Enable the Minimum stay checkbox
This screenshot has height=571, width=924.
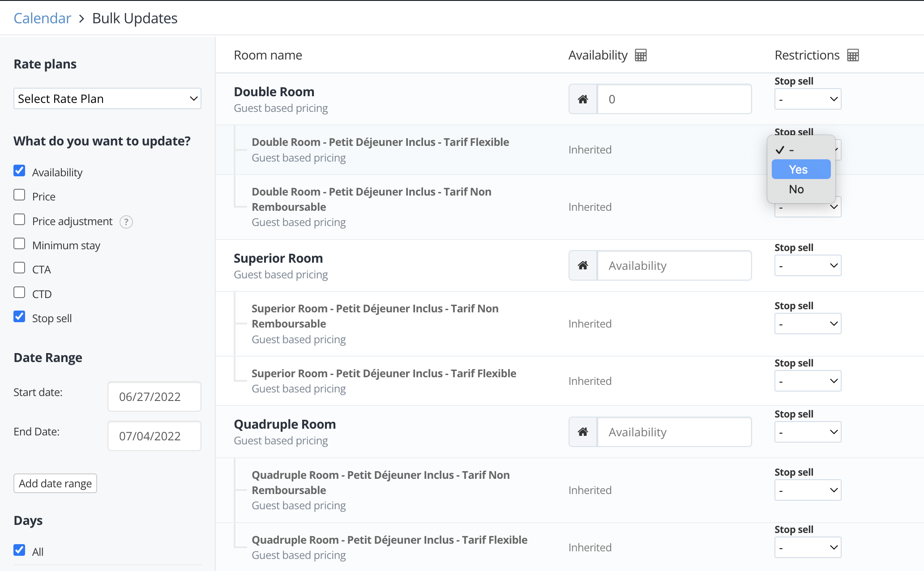(19, 244)
